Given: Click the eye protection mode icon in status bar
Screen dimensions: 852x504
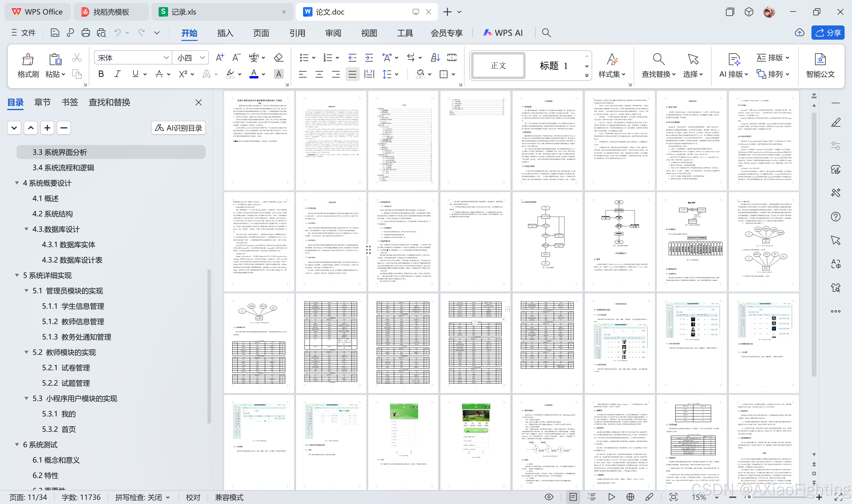Looking at the screenshot, I should click(549, 497).
